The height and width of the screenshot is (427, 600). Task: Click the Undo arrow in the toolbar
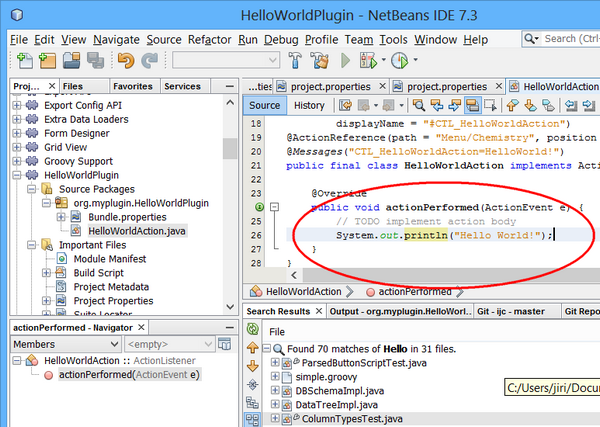tap(125, 61)
